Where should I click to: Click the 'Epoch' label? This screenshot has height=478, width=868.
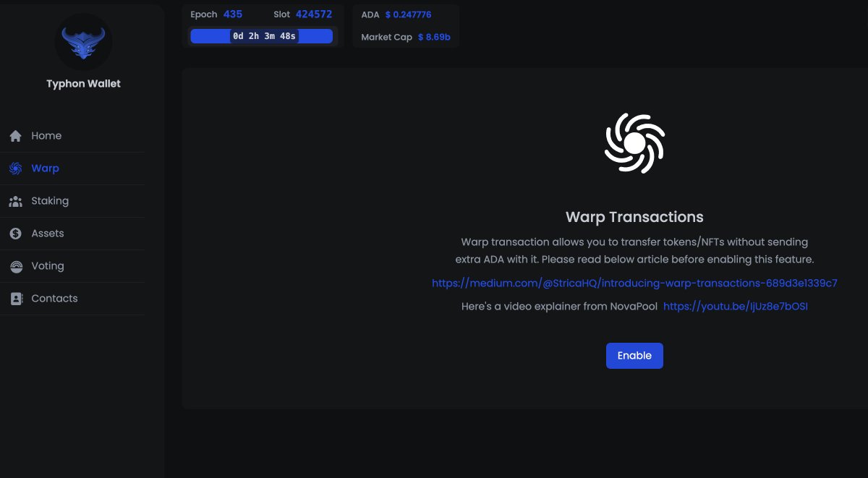[x=204, y=14]
